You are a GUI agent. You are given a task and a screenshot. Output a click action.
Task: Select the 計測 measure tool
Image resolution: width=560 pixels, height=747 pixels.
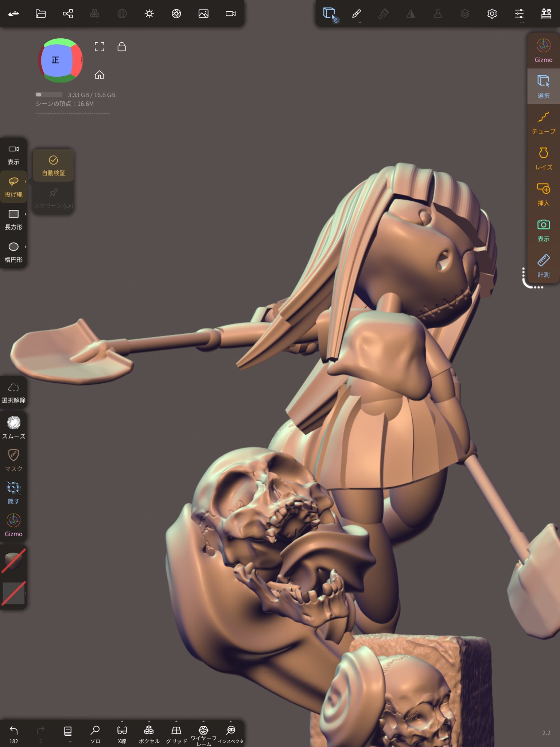tap(544, 266)
